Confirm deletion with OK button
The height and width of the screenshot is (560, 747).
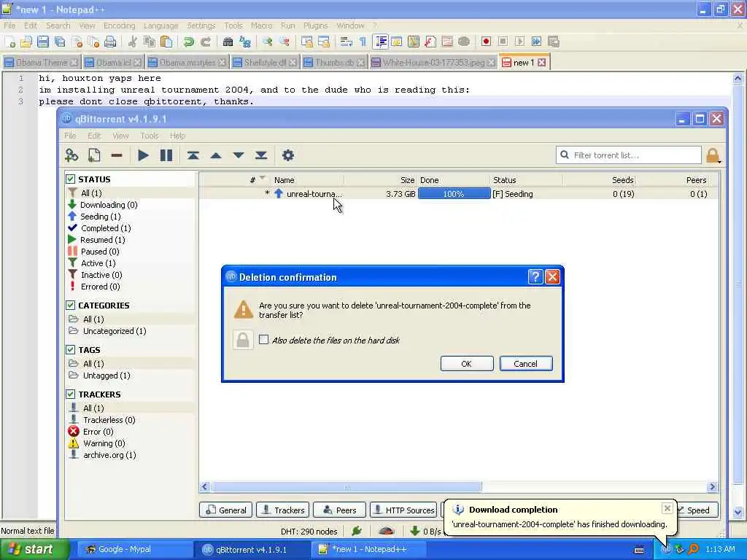[x=467, y=364]
